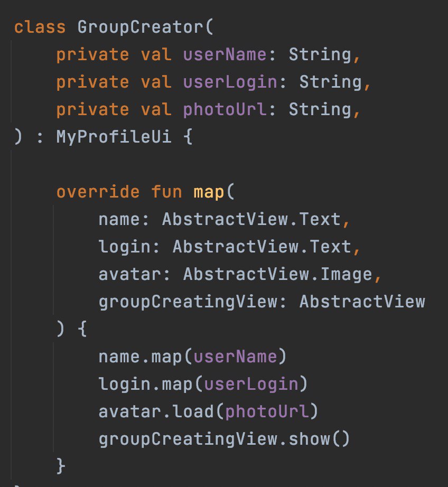
Task: Click the 'class' keyword on the first line
Action: (40, 27)
